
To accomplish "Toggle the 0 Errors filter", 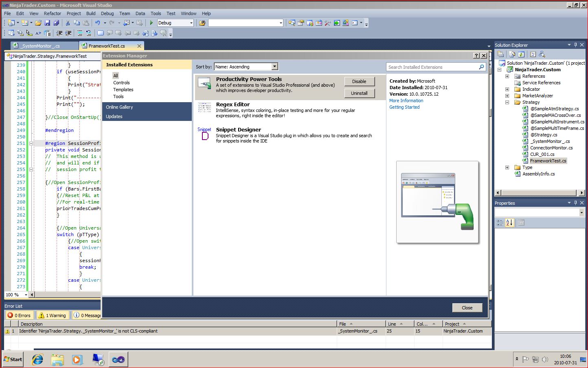I will pyautogui.click(x=20, y=315).
